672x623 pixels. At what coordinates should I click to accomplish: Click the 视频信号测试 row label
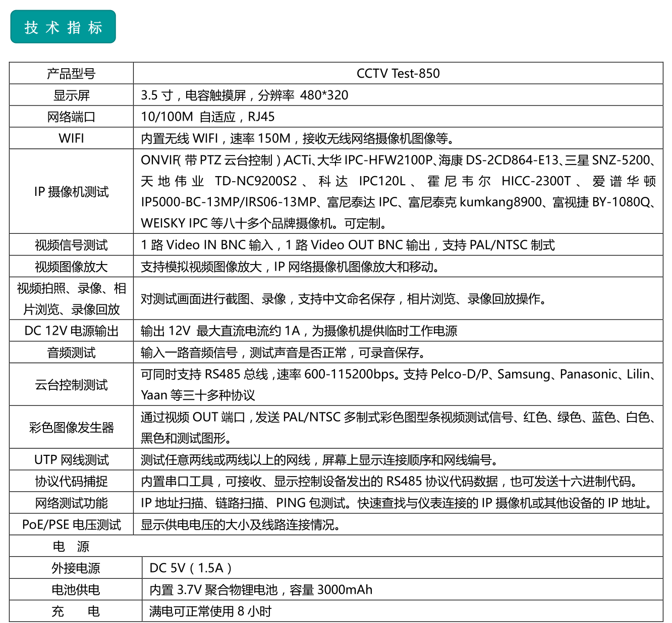[x=71, y=245]
